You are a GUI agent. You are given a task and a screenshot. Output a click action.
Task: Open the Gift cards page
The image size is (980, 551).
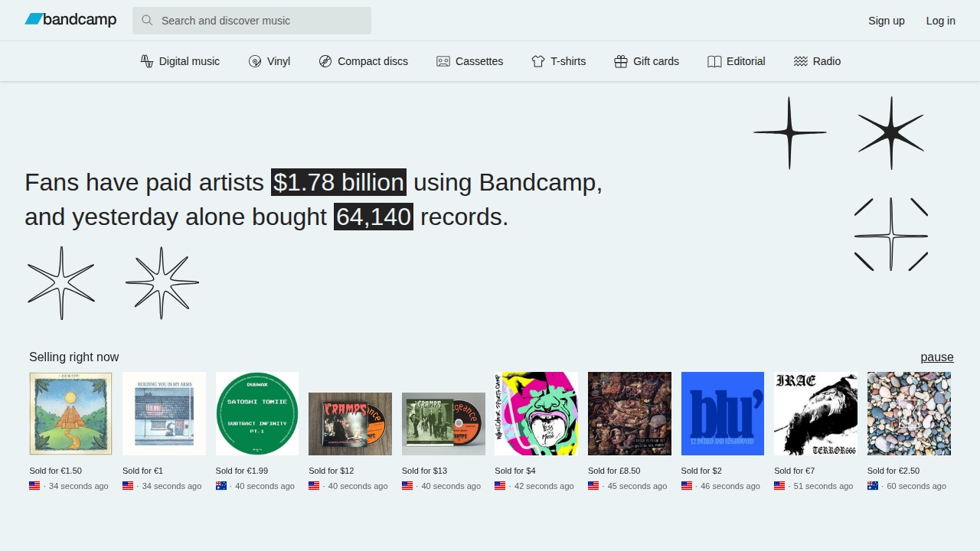pos(646,61)
